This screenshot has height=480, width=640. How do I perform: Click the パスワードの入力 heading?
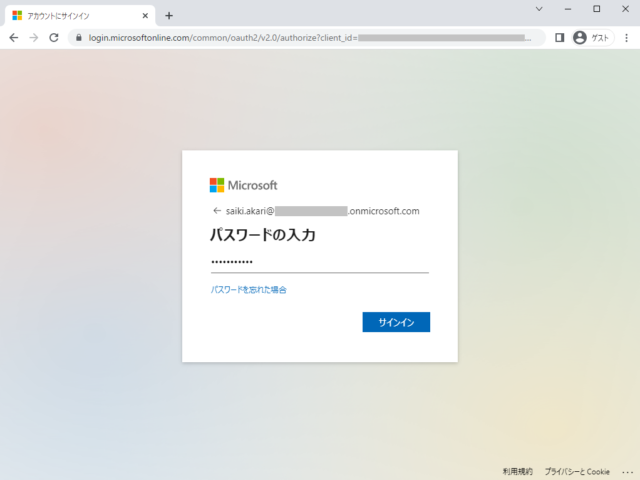263,235
